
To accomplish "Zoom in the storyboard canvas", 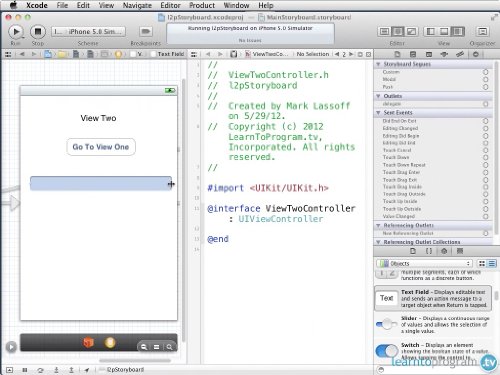I will [x=170, y=347].
